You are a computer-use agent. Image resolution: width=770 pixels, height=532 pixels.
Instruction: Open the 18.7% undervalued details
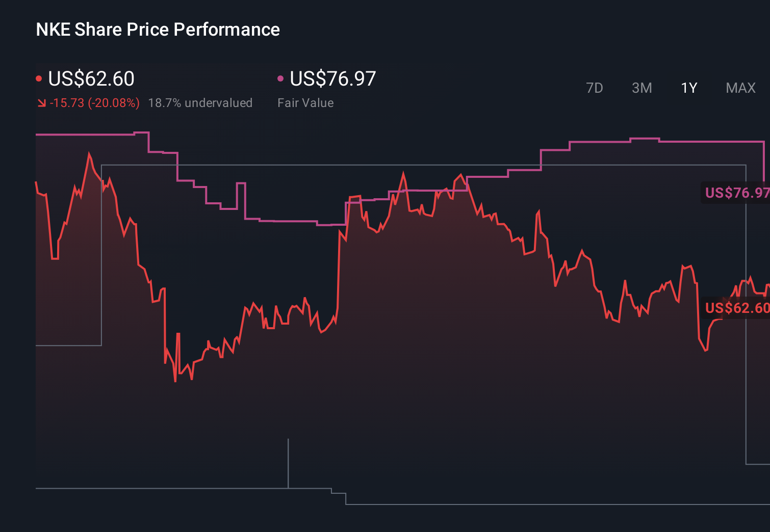click(x=200, y=102)
